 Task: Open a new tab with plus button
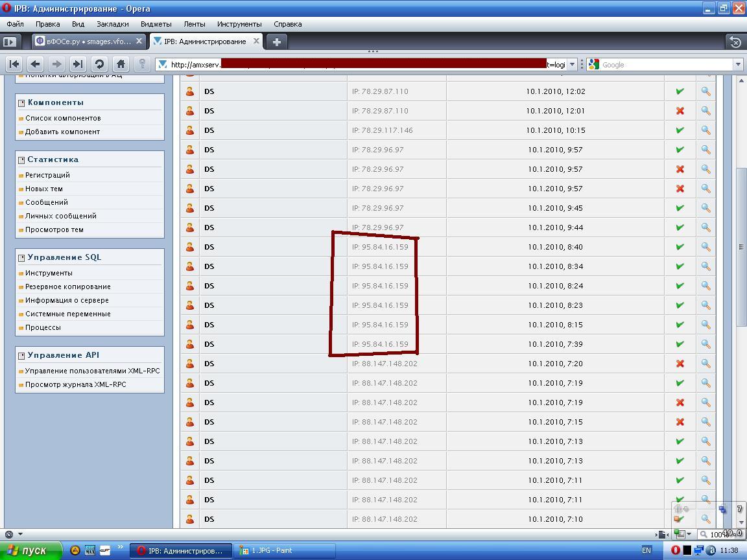point(277,41)
